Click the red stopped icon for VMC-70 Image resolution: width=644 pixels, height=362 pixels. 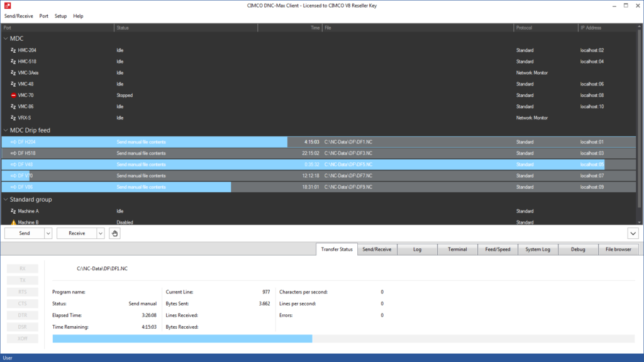[13, 96]
